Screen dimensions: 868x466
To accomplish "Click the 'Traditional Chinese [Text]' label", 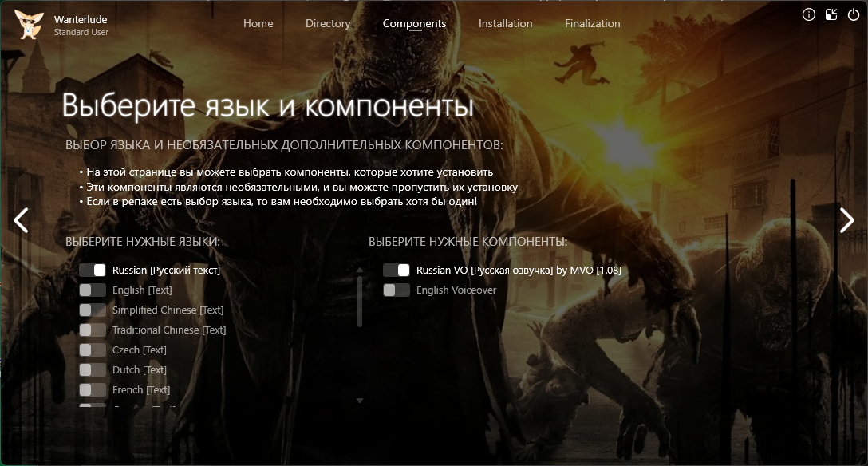I will pos(169,330).
